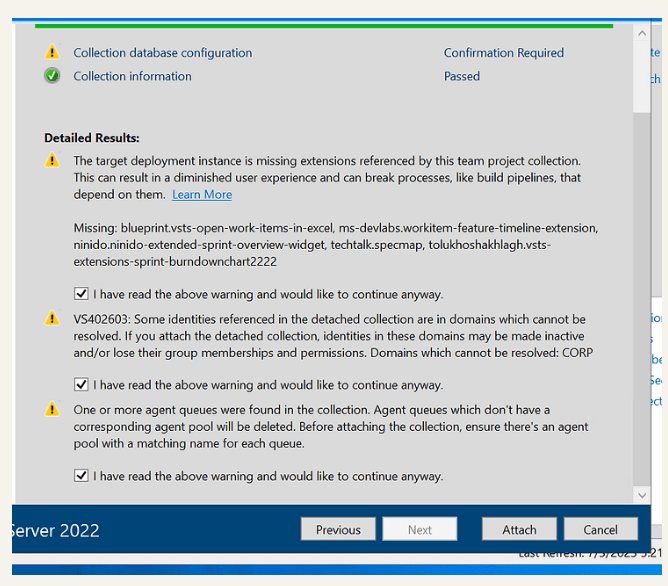This screenshot has width=668, height=586.
Task: Click the disabled Next button
Action: pos(420,529)
